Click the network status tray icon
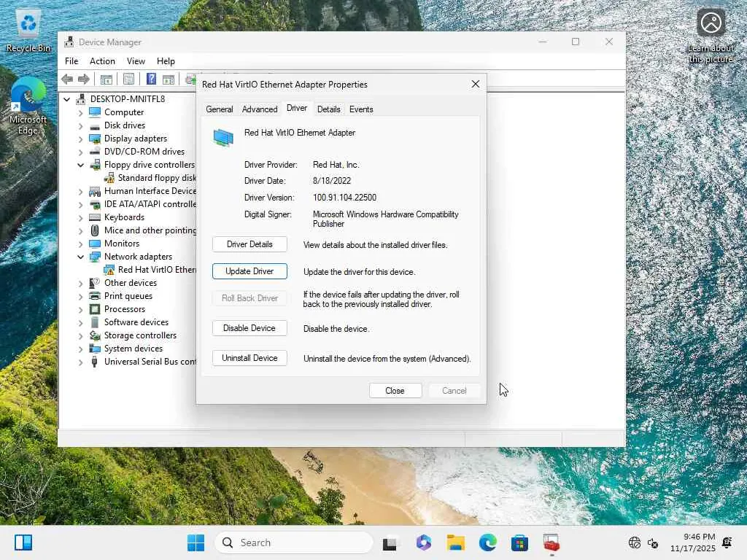Image resolution: width=747 pixels, height=560 pixels. pos(635,542)
